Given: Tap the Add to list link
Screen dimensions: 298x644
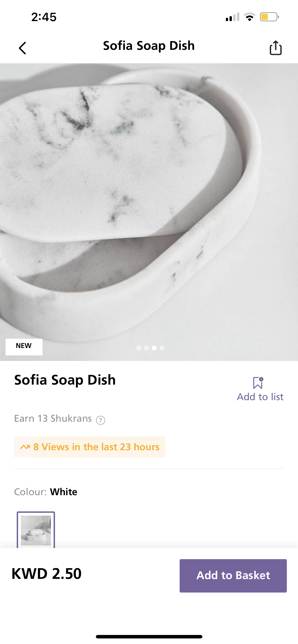Looking at the screenshot, I should (x=260, y=397).
